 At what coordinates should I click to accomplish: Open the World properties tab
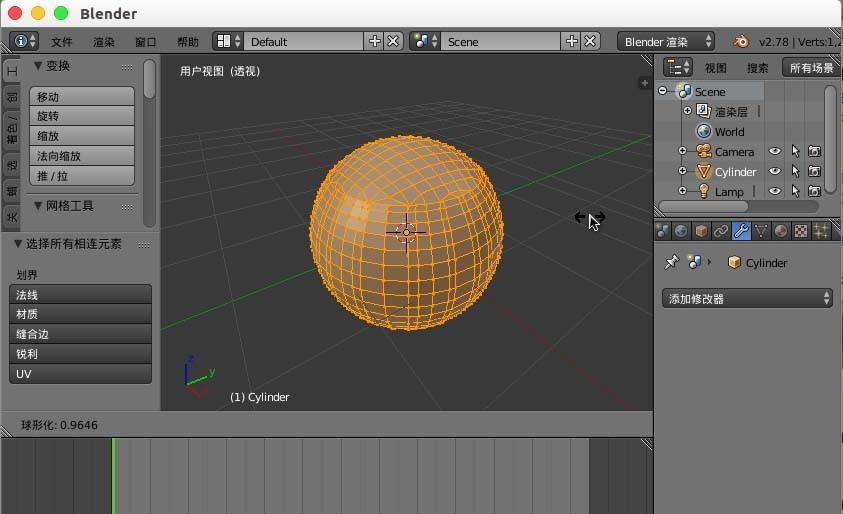(681, 231)
